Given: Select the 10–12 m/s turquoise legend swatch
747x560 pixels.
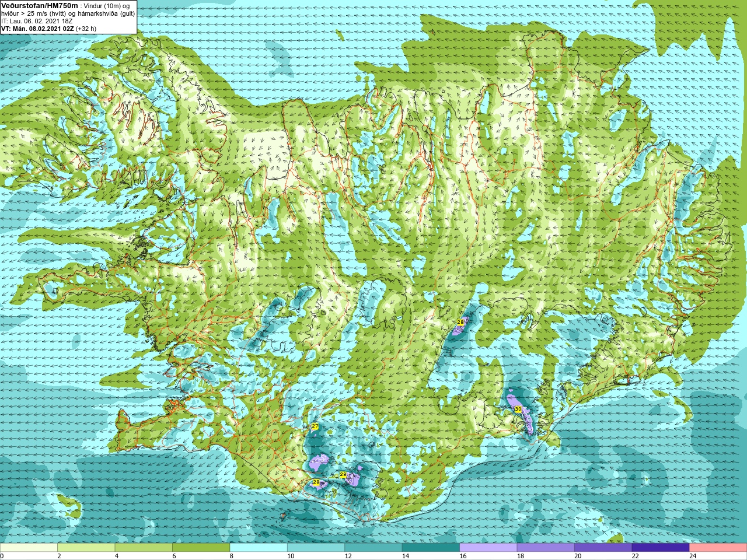Looking at the screenshot, I should pyautogui.click(x=316, y=548).
